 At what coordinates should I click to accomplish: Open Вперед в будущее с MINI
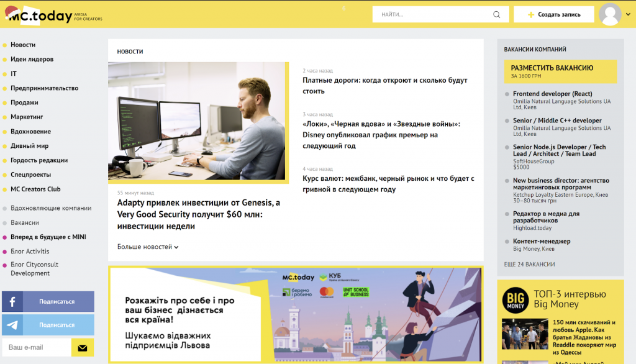coord(48,237)
